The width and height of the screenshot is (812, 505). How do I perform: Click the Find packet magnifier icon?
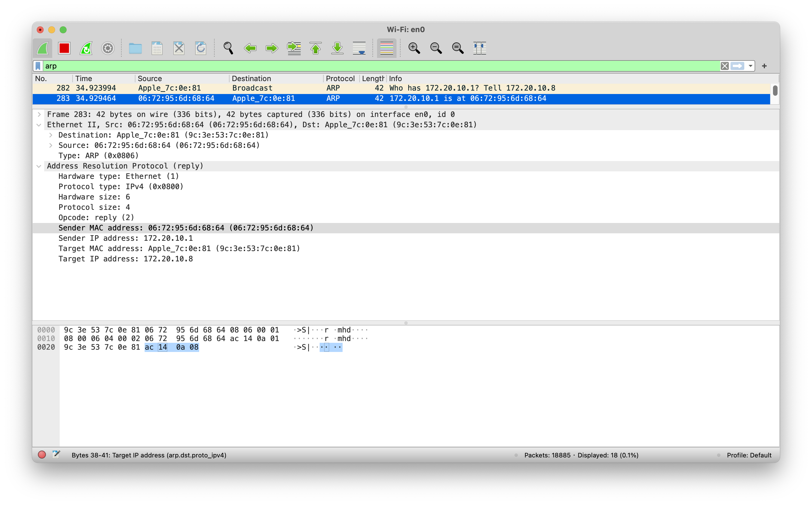pos(228,48)
